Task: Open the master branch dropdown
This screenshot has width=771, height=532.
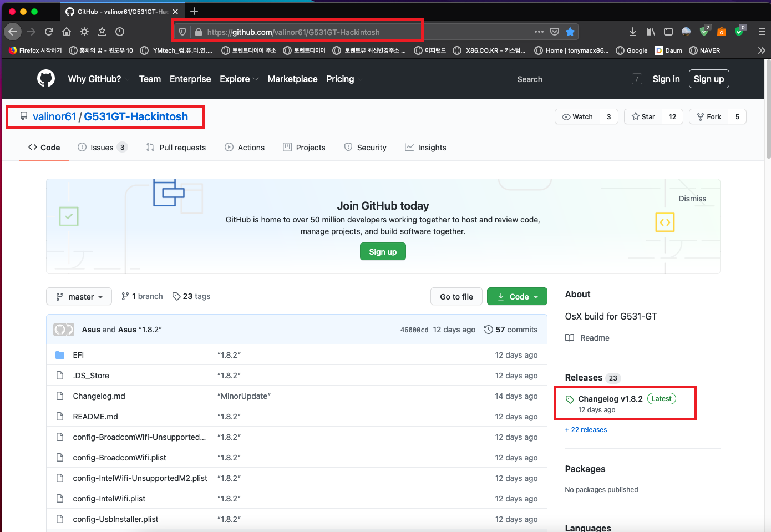Action: [x=79, y=297]
